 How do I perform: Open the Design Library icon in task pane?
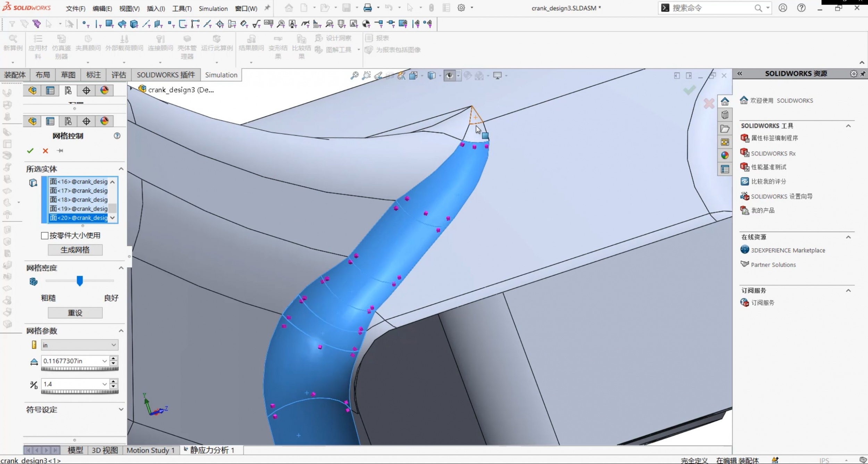(725, 115)
